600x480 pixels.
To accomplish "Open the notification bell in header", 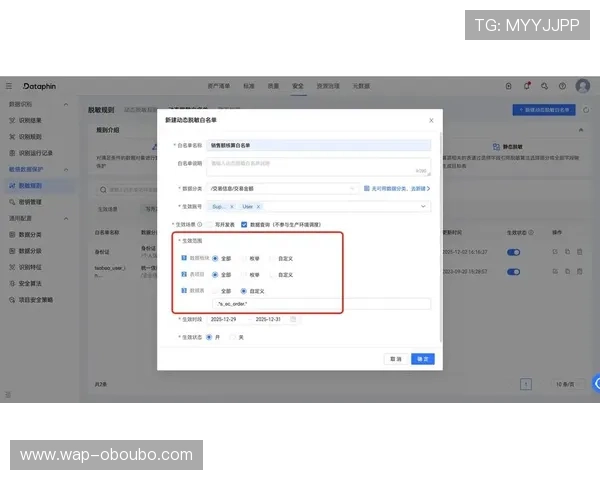I will (x=527, y=86).
